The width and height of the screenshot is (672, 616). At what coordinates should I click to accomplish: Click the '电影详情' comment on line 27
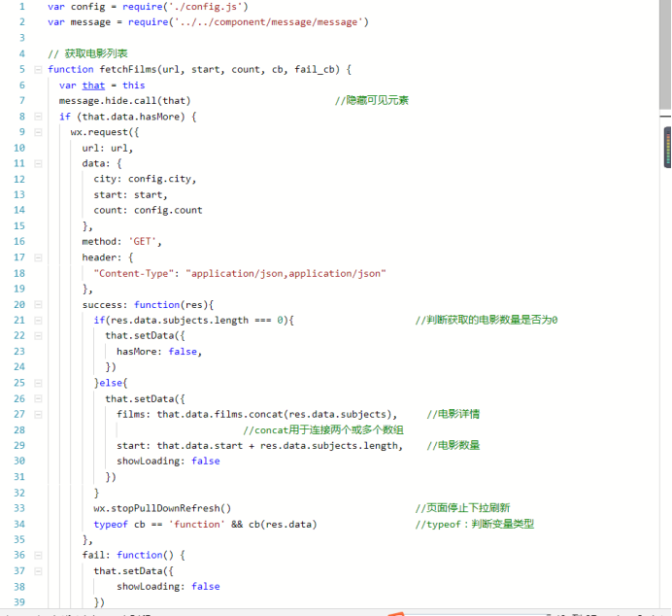tap(453, 414)
